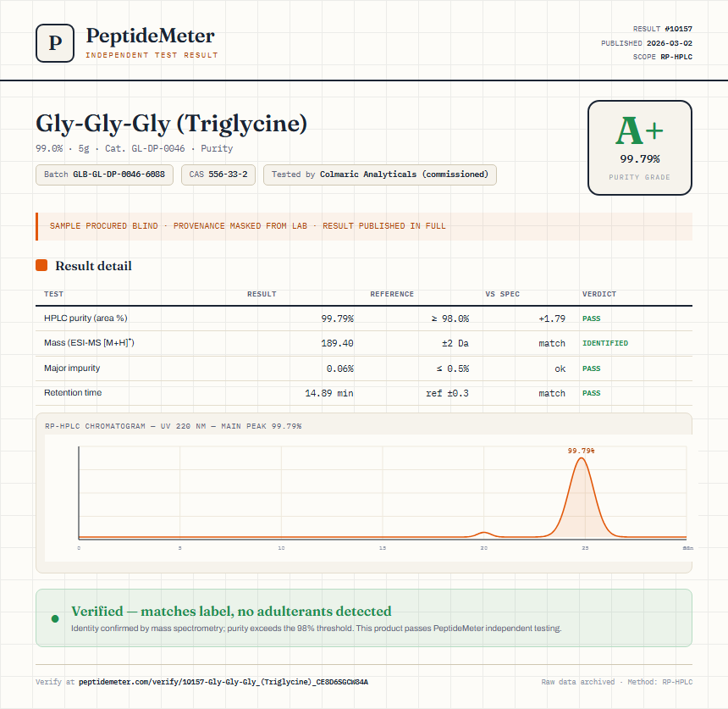This screenshot has height=709, width=728.
Task: Click the ref ±0.3 reference cell
Action: point(448,394)
